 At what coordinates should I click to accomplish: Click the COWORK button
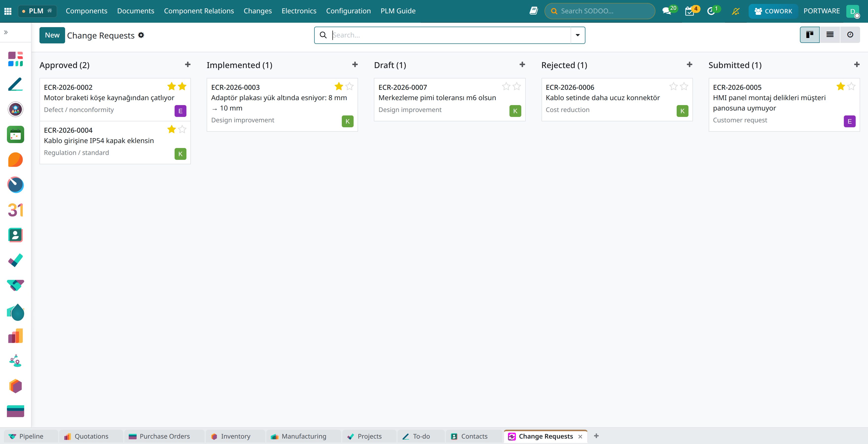pyautogui.click(x=773, y=11)
